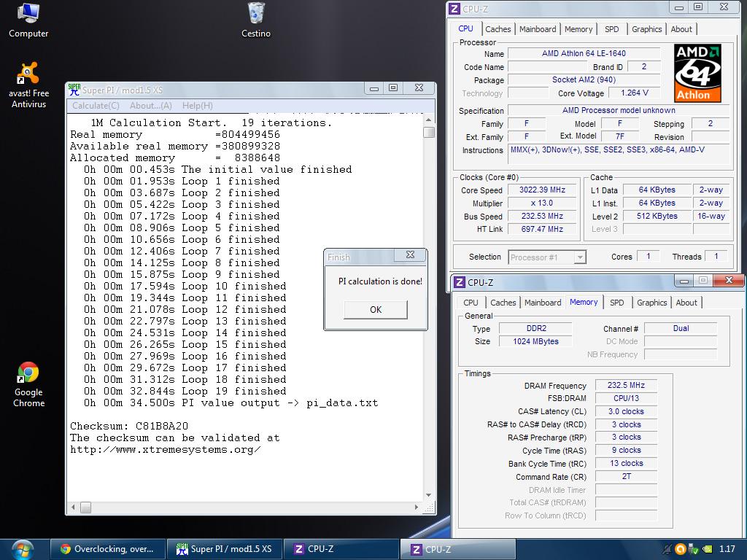Screen dimensions: 747x560
Task: Switch to first CPU-Z taskbar button
Action: (x=341, y=549)
